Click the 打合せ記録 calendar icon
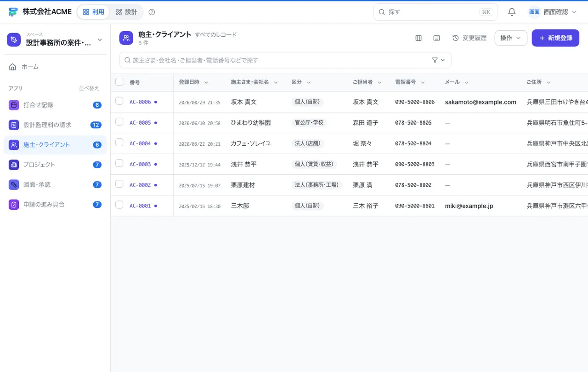The image size is (588, 372). point(14,105)
